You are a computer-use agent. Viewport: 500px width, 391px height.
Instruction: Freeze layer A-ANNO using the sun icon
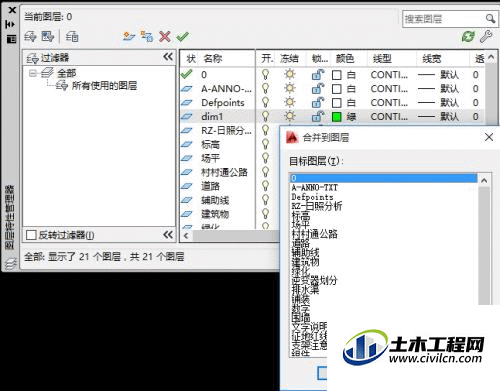click(x=290, y=88)
